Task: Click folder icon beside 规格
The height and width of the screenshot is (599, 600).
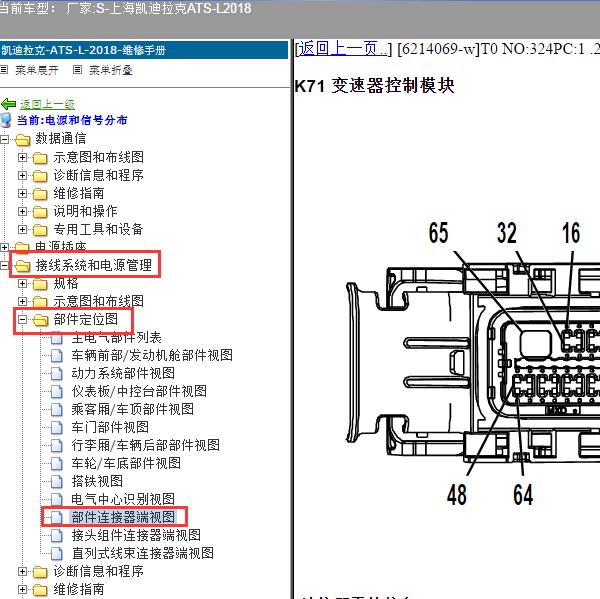Action: (x=40, y=284)
